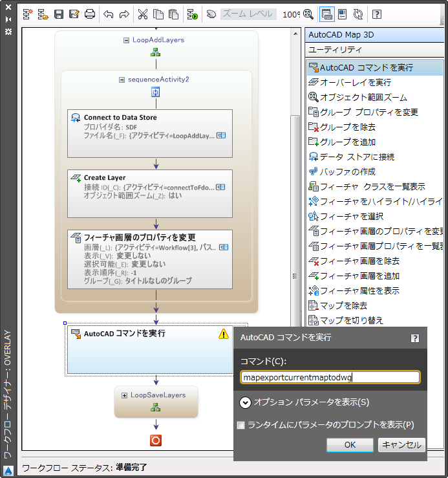The image size is (448, 478).
Task: Expand the LoopSaveLayers activity
Action: tap(124, 395)
